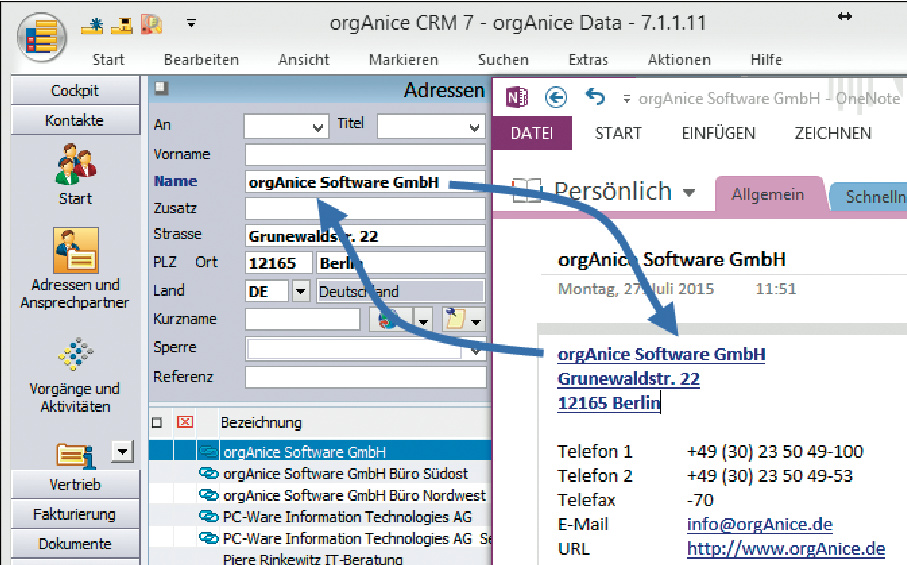Open the orgAnice application orb menu
Image resolution: width=907 pixels, height=565 pixels.
(x=40, y=40)
